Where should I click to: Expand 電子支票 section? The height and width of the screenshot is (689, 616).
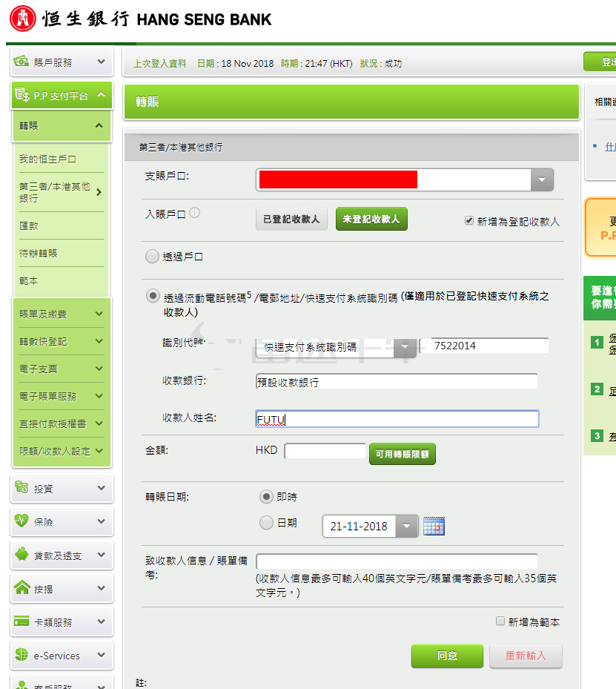click(62, 369)
